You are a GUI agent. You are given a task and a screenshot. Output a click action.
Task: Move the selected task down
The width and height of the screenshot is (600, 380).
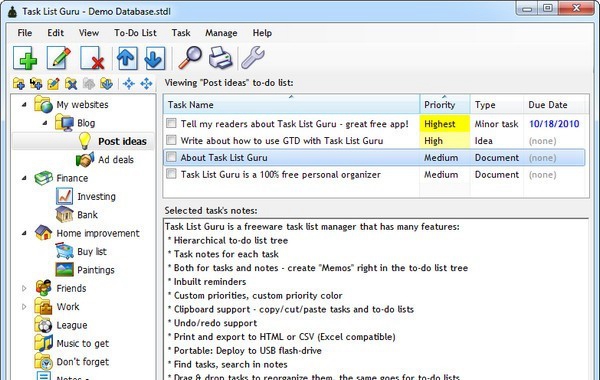[155, 58]
